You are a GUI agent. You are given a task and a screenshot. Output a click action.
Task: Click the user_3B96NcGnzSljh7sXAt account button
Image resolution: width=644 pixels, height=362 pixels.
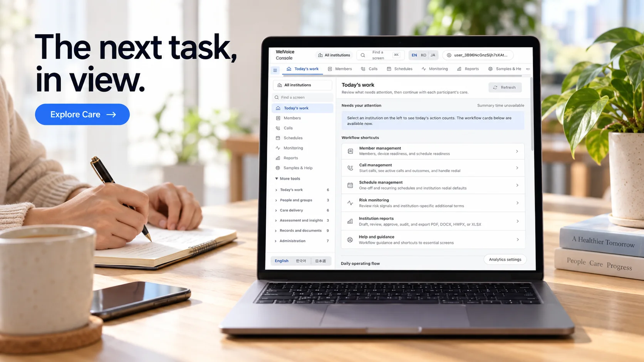pos(478,55)
